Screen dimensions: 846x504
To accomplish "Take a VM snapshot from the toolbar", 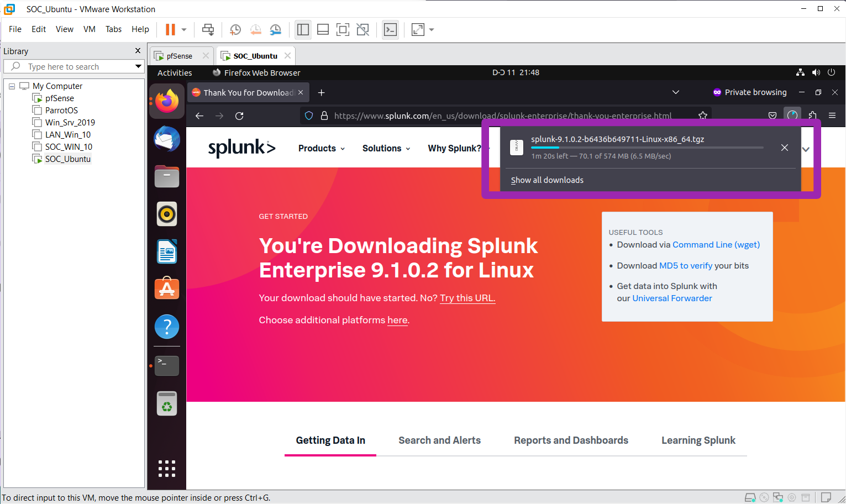I will tap(235, 30).
